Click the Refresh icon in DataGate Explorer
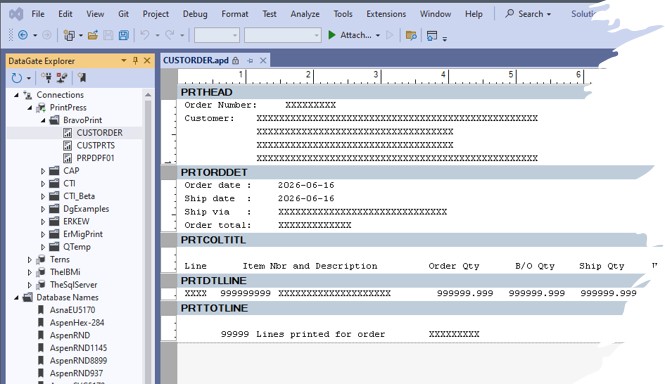 coord(17,78)
